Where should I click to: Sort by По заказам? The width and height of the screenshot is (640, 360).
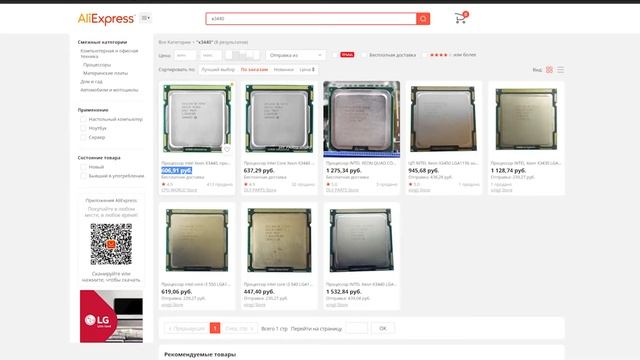(x=254, y=70)
